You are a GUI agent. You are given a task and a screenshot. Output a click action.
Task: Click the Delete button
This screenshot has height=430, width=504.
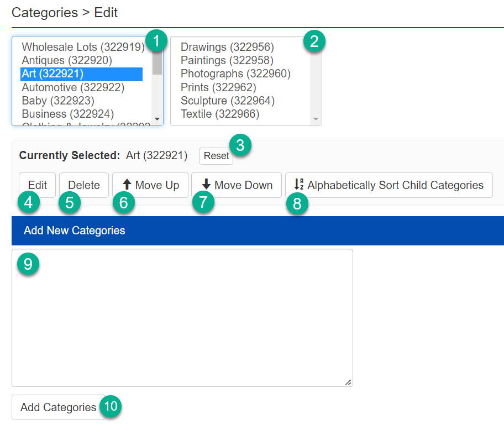click(x=83, y=185)
